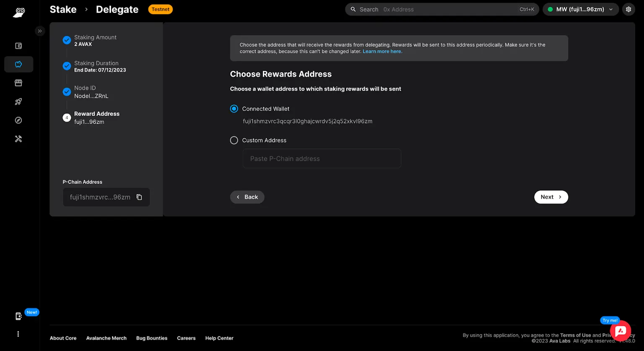Click the Delegate page title
This screenshot has height=351, width=644.
117,9
